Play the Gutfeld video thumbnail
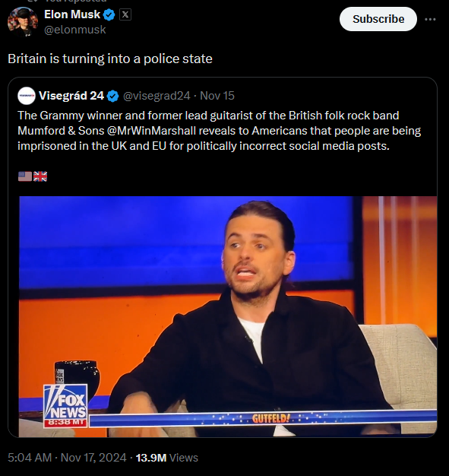Viewport: 449px width, 476px height. coord(228,316)
